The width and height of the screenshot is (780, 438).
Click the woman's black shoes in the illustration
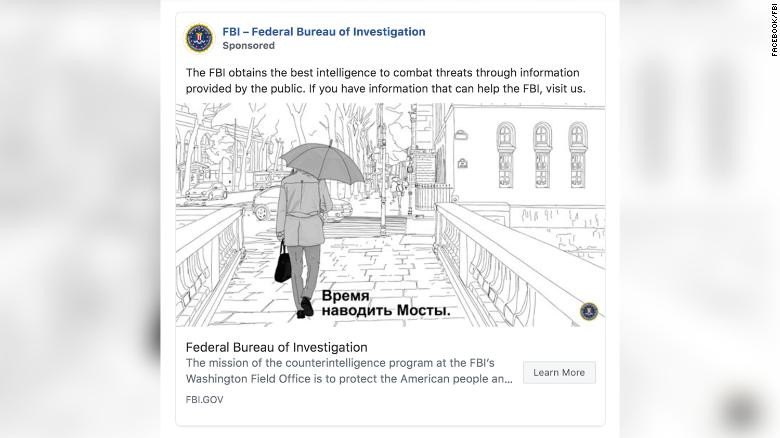click(x=307, y=308)
